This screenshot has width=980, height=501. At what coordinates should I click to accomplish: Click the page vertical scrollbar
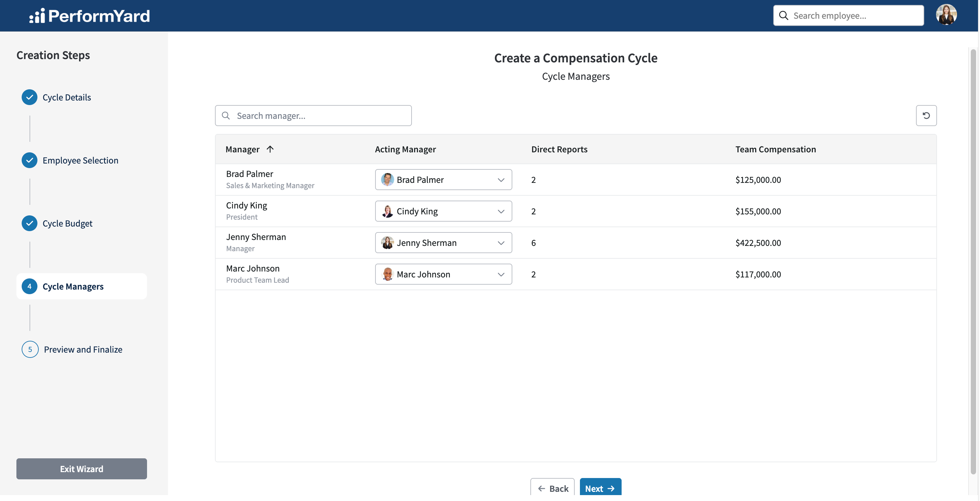(973, 262)
